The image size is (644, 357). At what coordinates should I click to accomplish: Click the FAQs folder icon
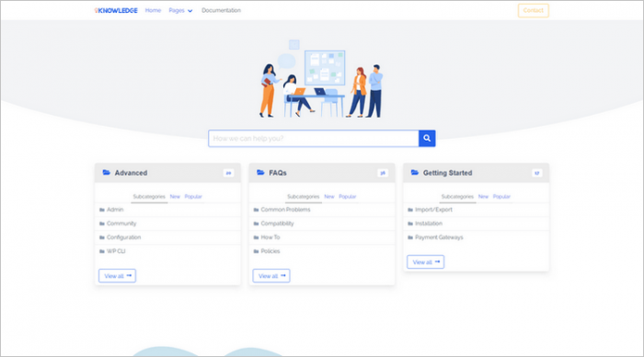pos(260,173)
